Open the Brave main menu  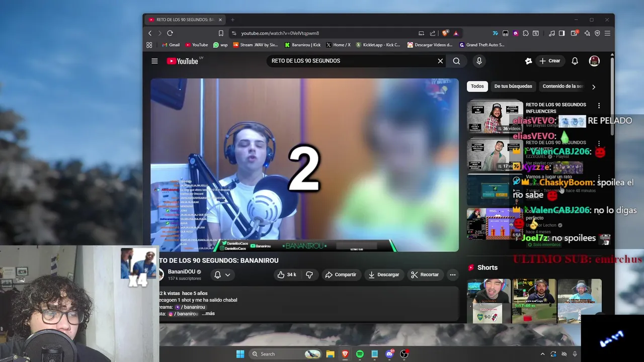coord(607,33)
